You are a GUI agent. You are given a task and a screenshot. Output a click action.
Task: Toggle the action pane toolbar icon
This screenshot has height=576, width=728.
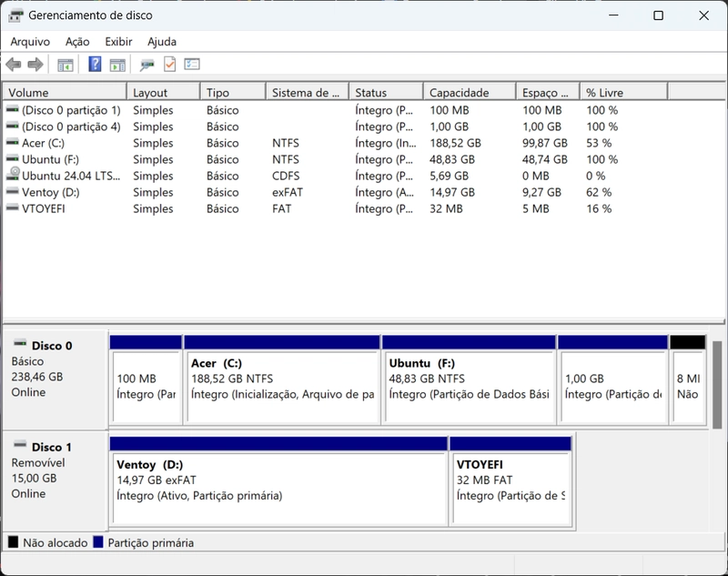[x=117, y=65]
